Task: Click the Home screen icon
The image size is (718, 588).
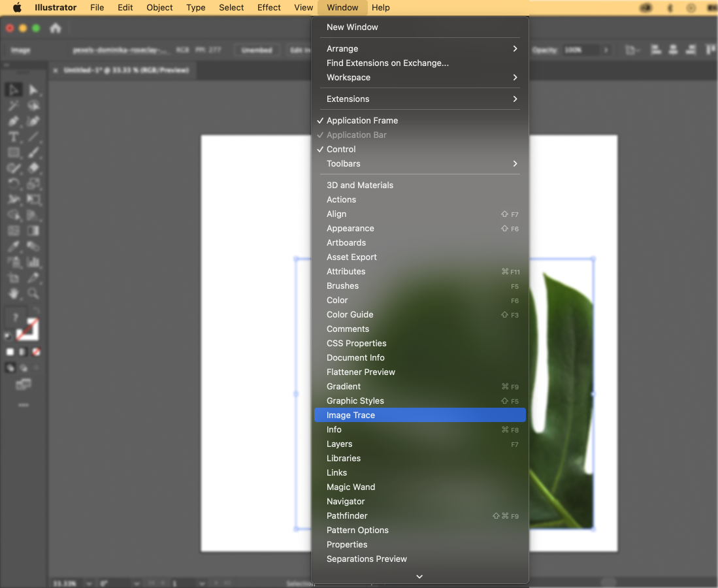Action: 56,27
